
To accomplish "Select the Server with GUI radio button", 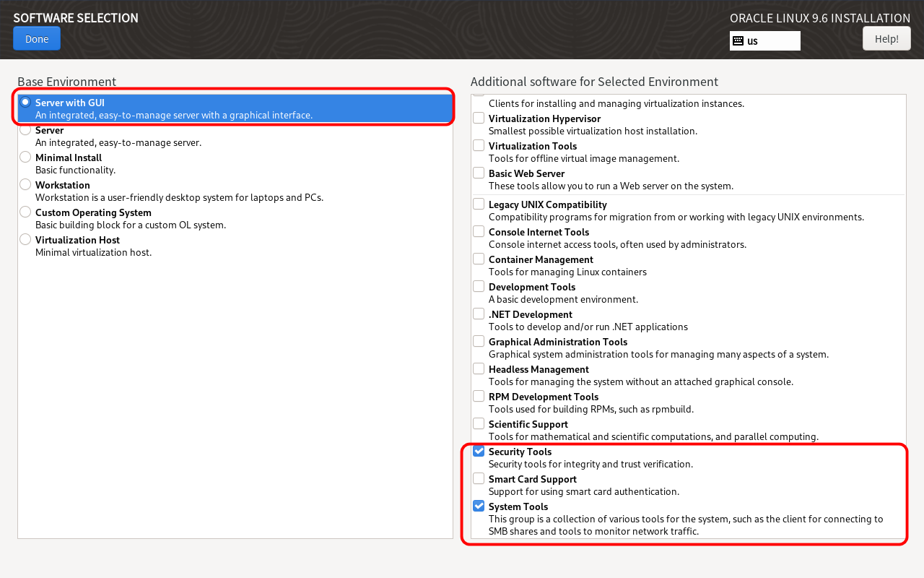I will pyautogui.click(x=25, y=103).
